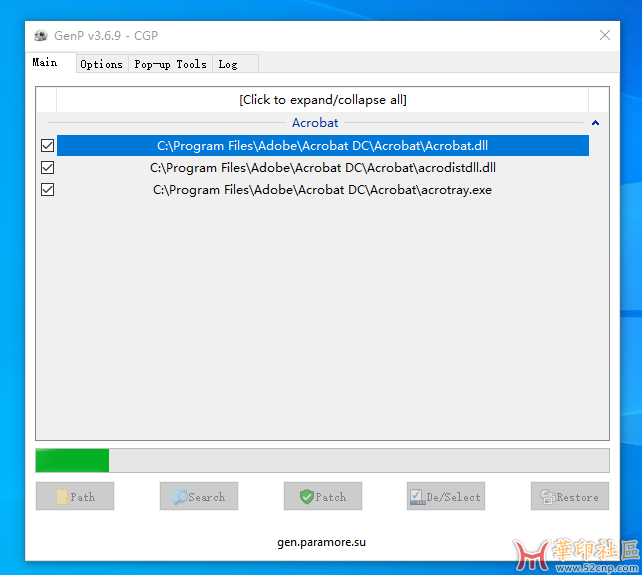Select the acrodistdll.dll file path row

pos(323,168)
